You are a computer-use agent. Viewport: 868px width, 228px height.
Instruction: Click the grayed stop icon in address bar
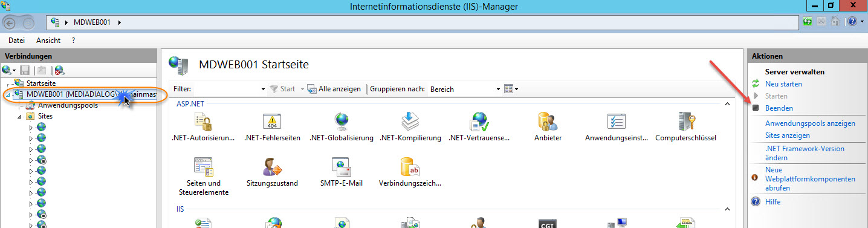pos(822,22)
